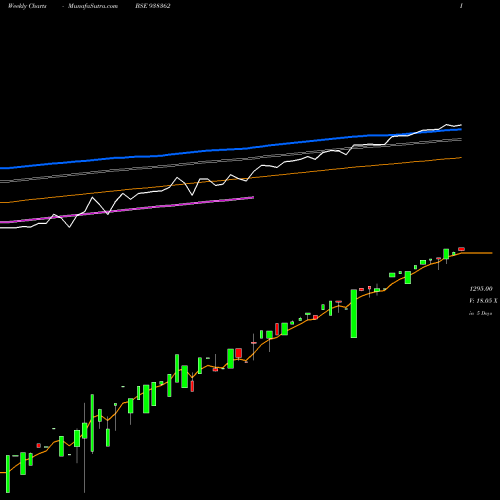Click the "in 5 Days" text
This screenshot has width=500, height=500.
[x=480, y=313]
